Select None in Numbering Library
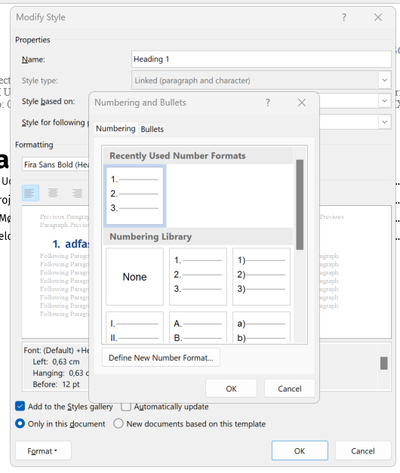400x473 pixels. point(135,276)
